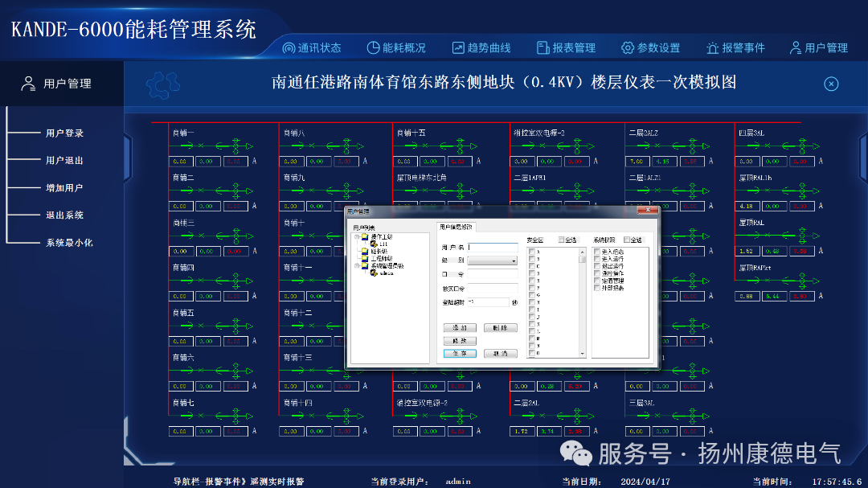Click the 添加 add user button

tap(460, 327)
